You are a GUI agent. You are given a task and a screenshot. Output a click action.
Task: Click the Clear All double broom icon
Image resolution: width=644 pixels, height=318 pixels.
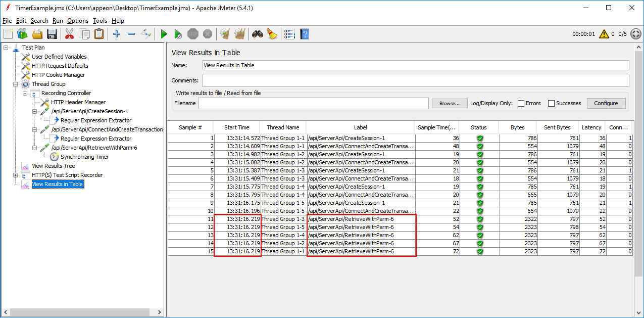pos(240,34)
